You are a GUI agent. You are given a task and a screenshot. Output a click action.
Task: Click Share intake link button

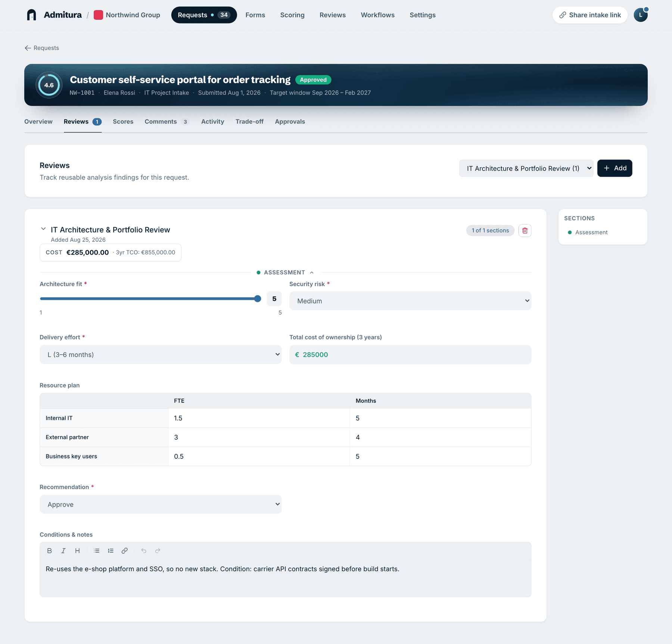tap(590, 15)
